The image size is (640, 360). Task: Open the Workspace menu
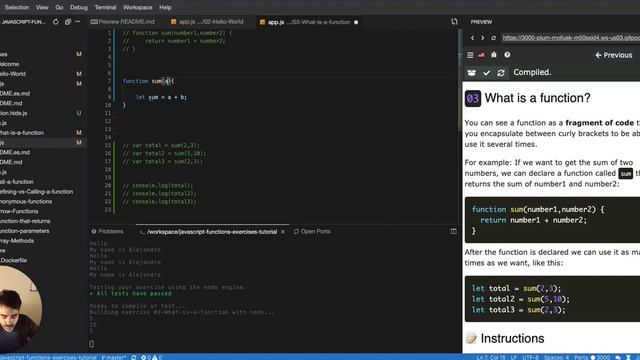tap(138, 7)
